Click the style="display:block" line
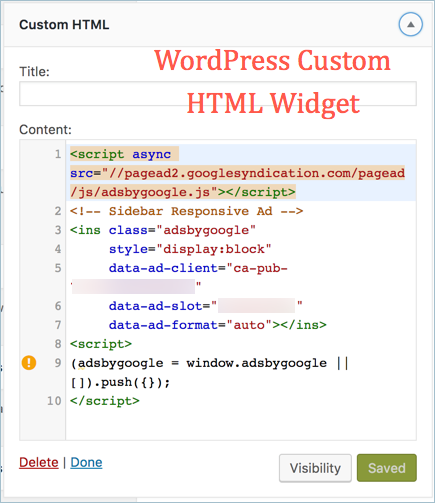The height and width of the screenshot is (503, 435). [190, 249]
